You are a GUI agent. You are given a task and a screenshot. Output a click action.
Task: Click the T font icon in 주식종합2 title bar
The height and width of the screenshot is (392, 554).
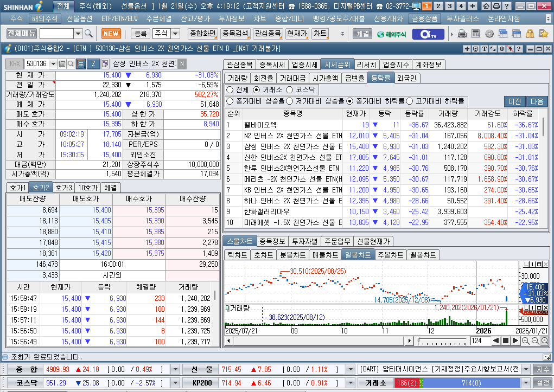tap(484, 49)
